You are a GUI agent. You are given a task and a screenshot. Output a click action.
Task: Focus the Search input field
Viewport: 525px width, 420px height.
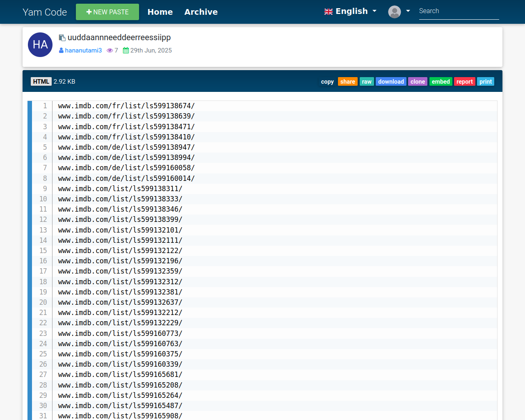click(459, 11)
